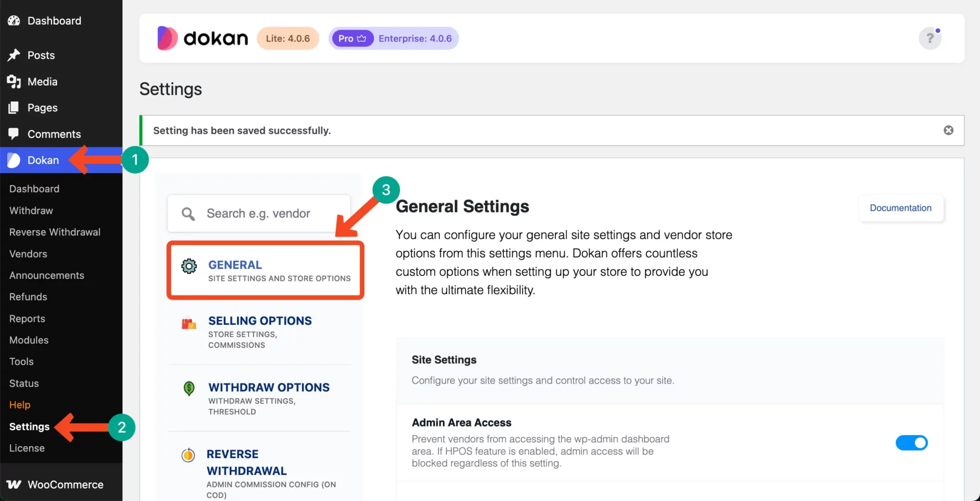Click the Admin Area Access label

point(461,423)
